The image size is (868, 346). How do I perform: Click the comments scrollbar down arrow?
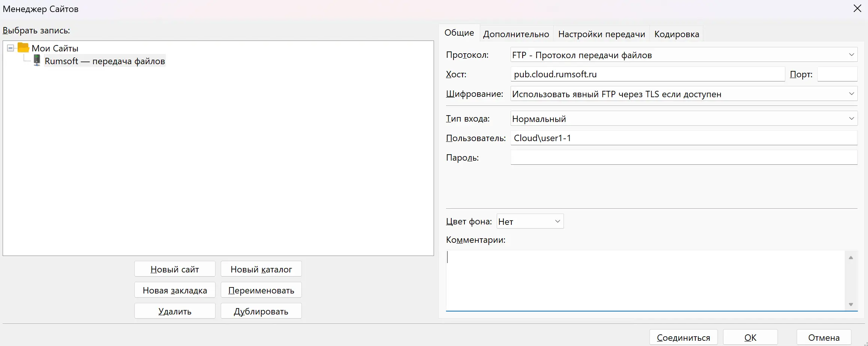851,304
